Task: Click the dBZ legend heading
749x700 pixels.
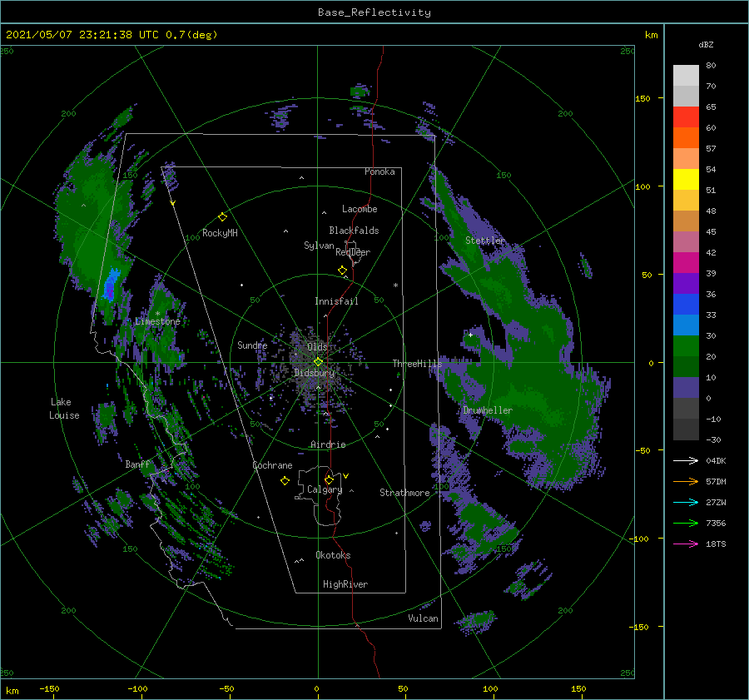Action: coord(706,44)
